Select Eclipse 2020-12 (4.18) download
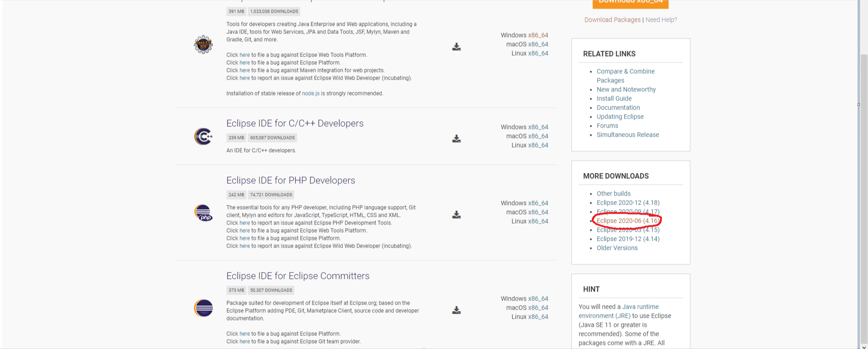The width and height of the screenshot is (868, 349). pos(628,203)
